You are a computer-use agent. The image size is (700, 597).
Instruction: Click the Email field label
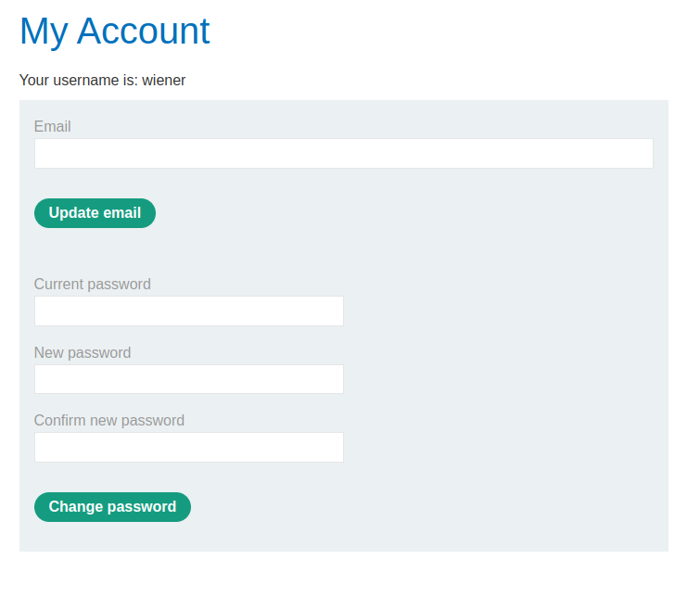[x=53, y=127]
